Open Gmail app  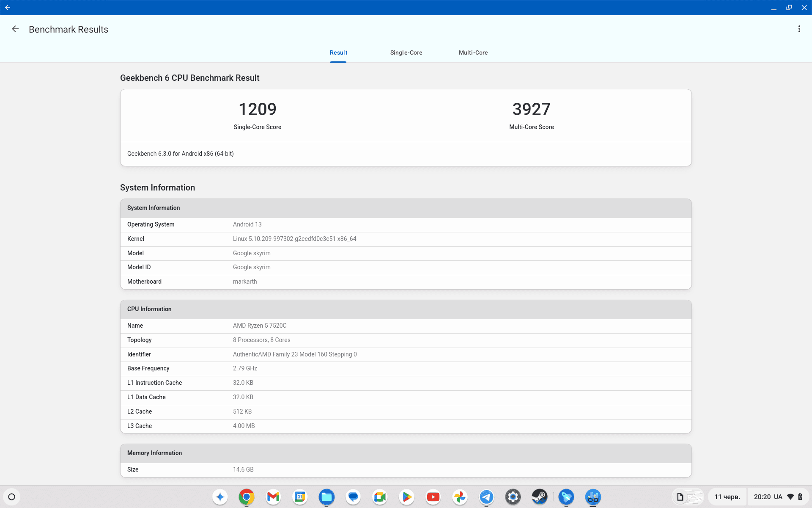click(x=273, y=497)
